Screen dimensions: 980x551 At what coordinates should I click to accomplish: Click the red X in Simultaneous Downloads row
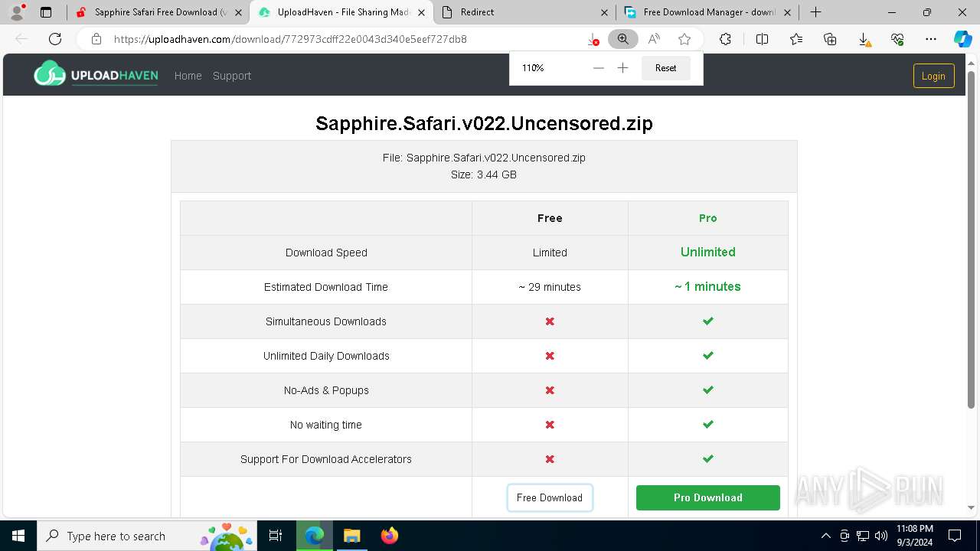pos(550,321)
